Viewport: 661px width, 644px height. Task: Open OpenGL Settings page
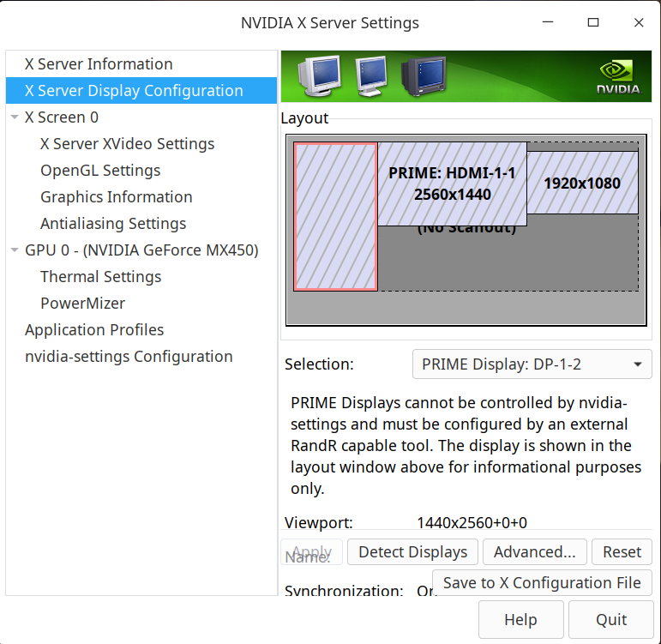tap(100, 171)
